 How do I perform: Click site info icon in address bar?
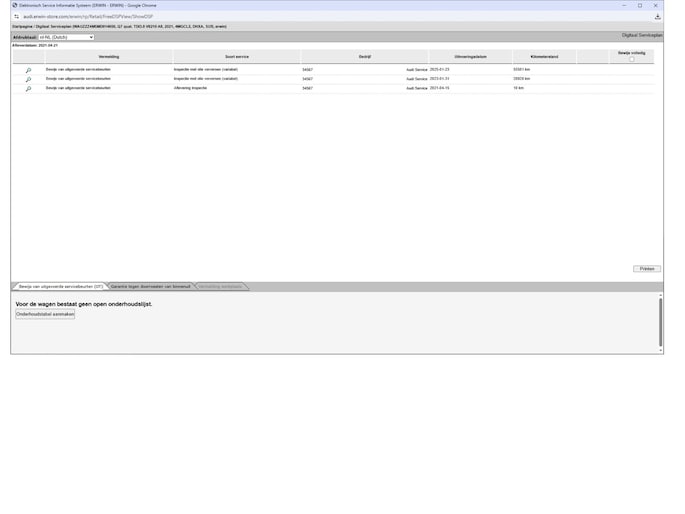[16, 16]
